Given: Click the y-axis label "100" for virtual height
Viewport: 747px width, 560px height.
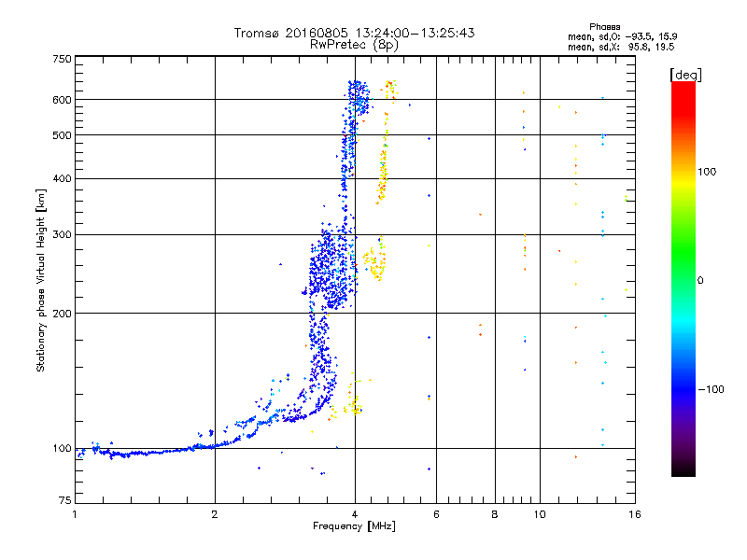Looking at the screenshot, I should (x=62, y=448).
